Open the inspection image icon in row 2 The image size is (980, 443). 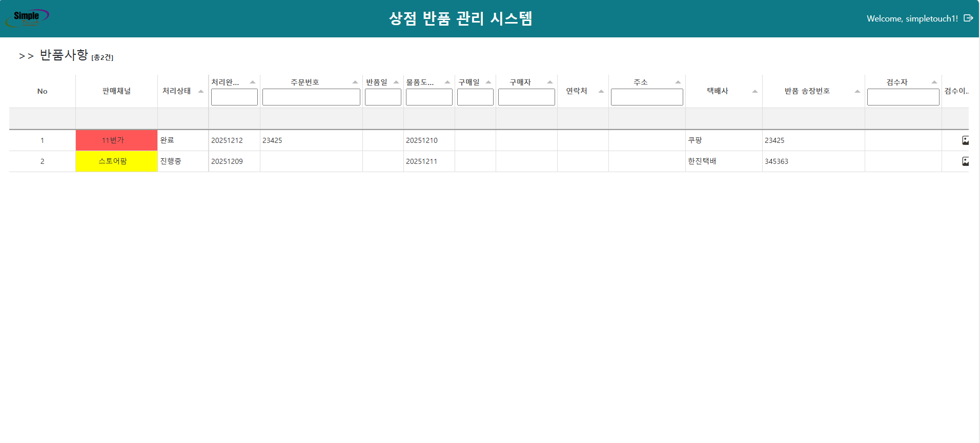tap(965, 161)
